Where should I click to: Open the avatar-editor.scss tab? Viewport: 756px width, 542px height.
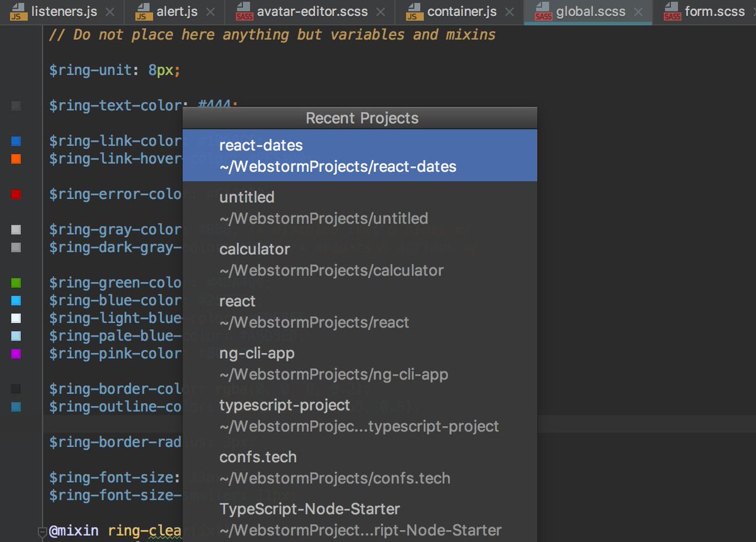point(309,11)
